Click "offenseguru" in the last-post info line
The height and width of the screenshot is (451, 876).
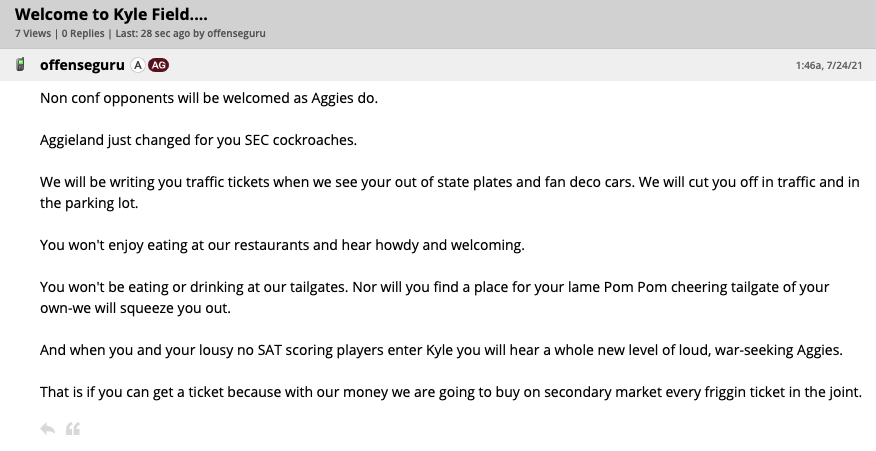pos(237,34)
